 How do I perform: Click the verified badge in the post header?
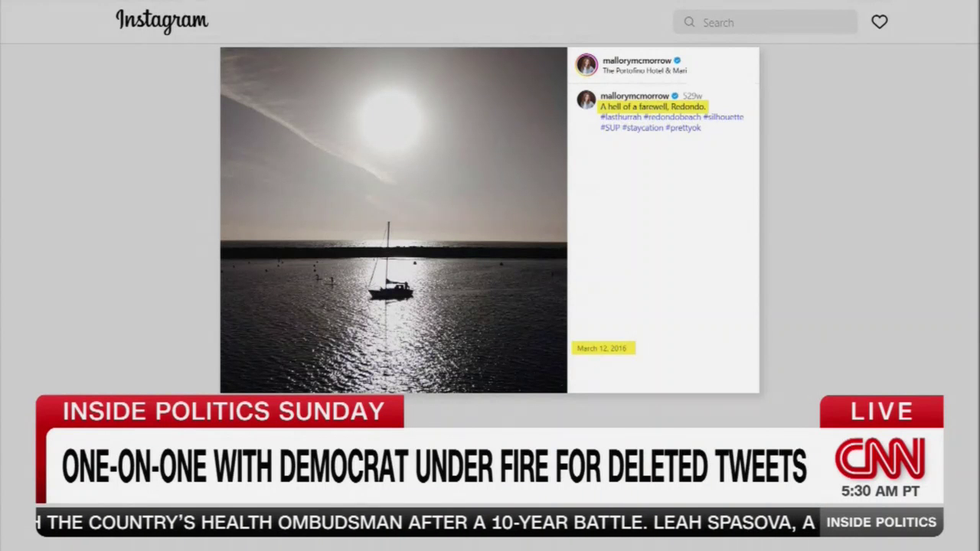[x=677, y=60]
